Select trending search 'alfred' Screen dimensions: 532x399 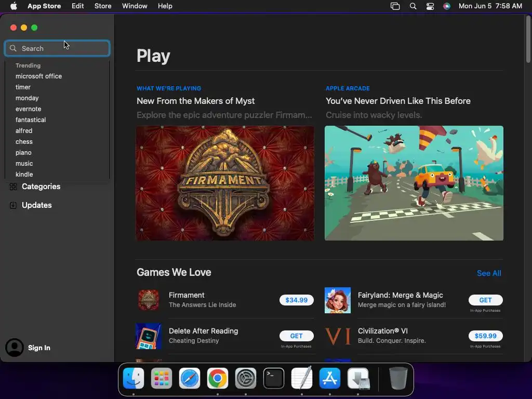(x=24, y=130)
